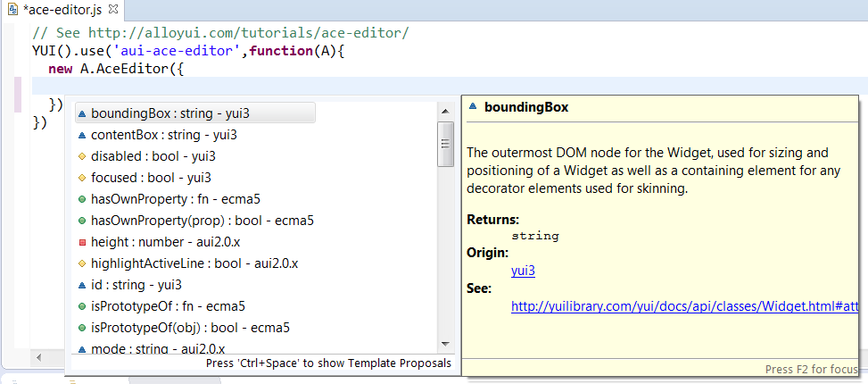Select isPrototypeOf(obj) : bool - ecma5 proposal

(190, 328)
